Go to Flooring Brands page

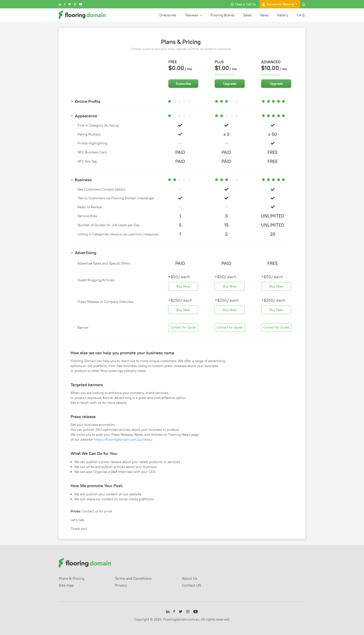pyautogui.click(x=222, y=15)
